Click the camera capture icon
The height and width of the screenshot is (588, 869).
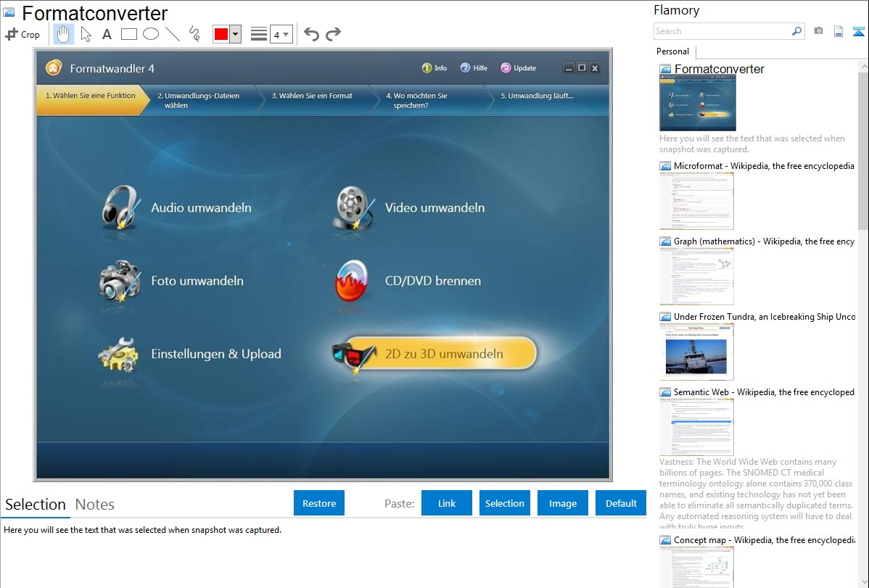click(818, 31)
